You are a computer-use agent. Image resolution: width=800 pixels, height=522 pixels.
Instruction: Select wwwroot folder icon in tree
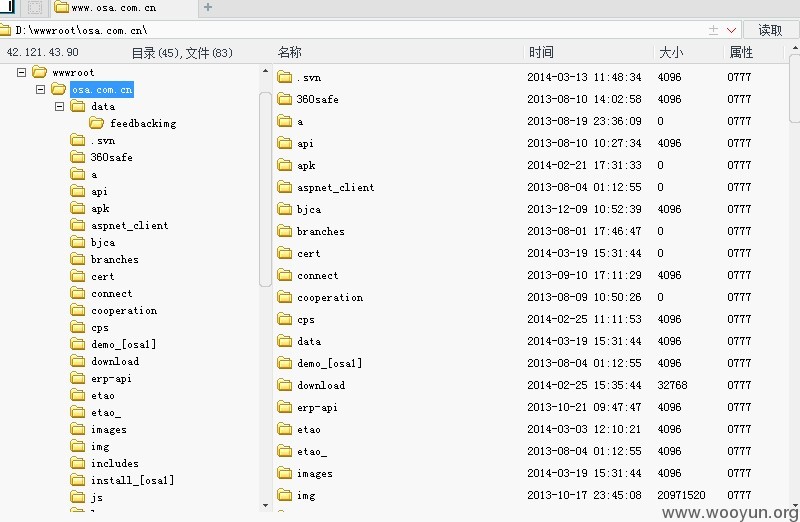coord(40,72)
